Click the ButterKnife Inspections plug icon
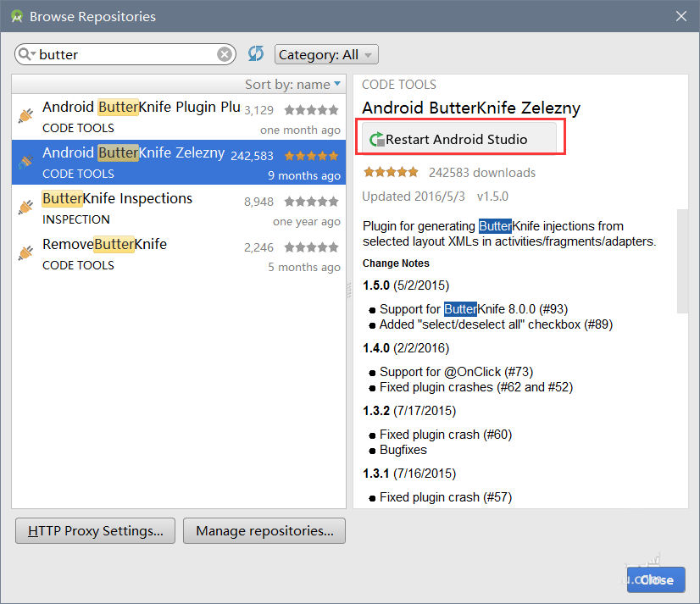This screenshot has width=700, height=604. click(26, 207)
